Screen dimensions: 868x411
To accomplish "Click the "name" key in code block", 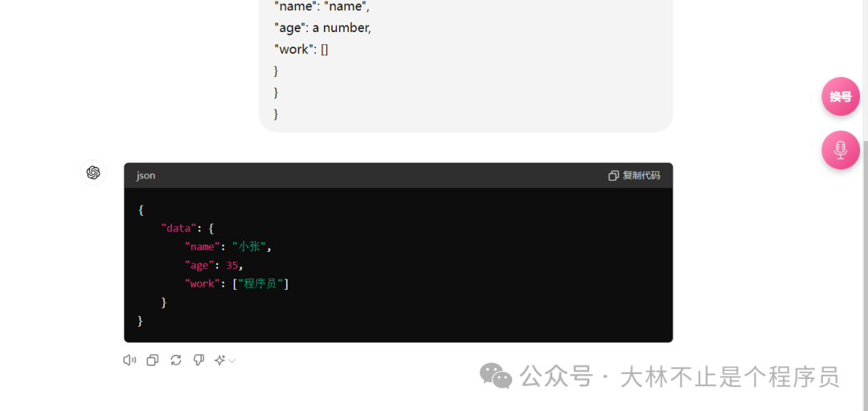I will [203, 246].
